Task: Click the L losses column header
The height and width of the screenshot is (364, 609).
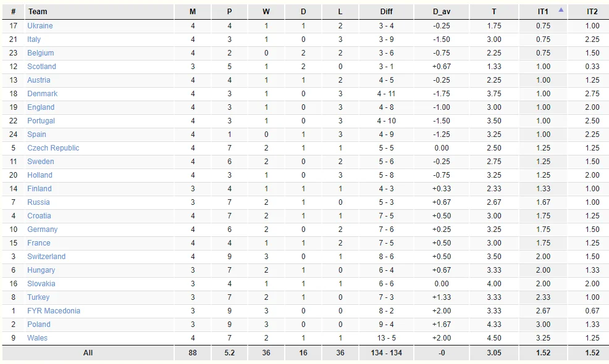Action: [340, 12]
